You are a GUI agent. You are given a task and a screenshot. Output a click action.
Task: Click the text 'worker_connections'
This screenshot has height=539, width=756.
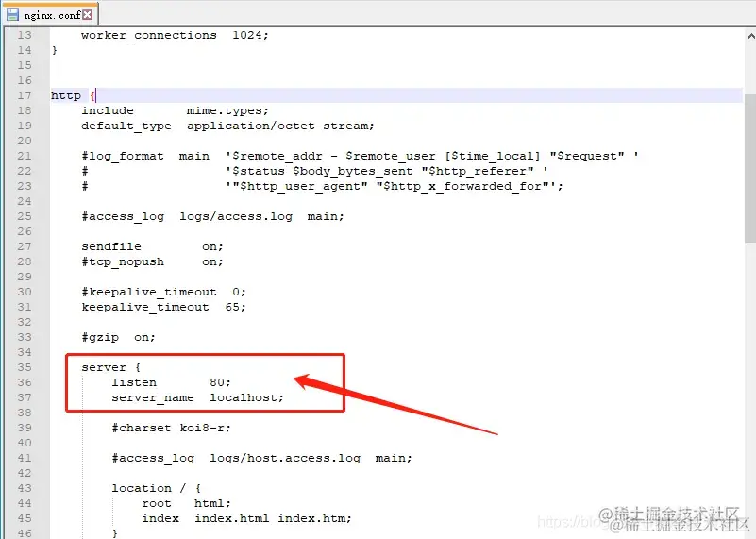point(149,35)
